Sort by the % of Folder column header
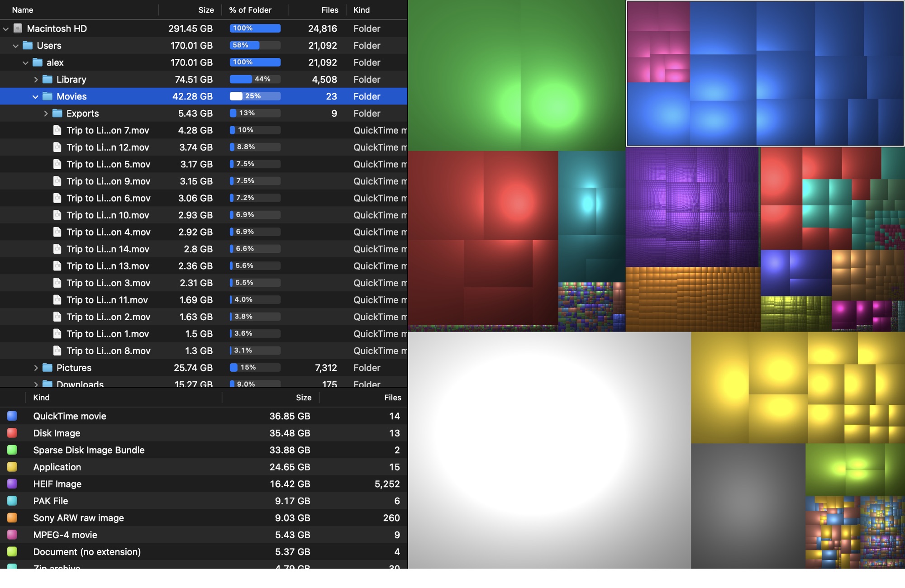Viewport: 905px width, 588px height. click(255, 10)
